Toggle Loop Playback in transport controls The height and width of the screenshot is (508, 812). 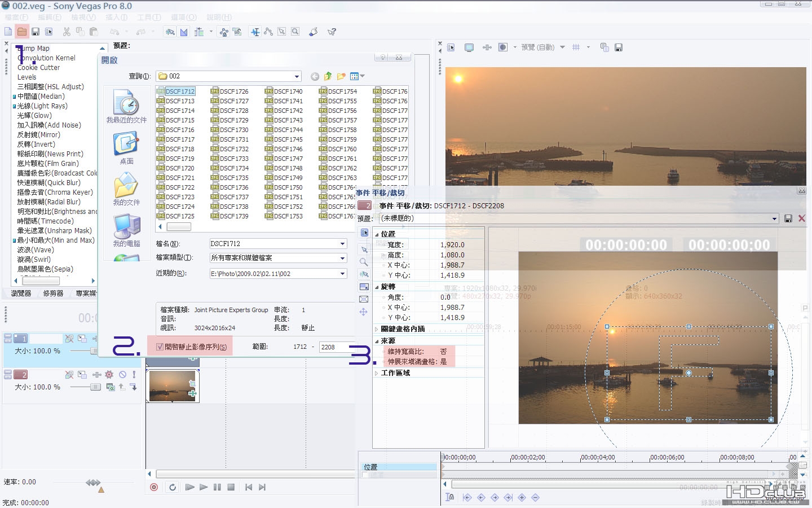[x=173, y=487]
